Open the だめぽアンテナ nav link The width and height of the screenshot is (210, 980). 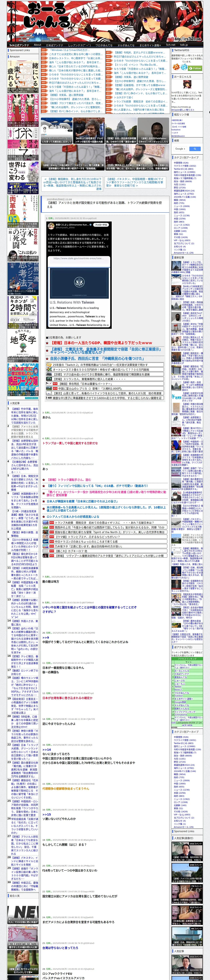[54, 45]
